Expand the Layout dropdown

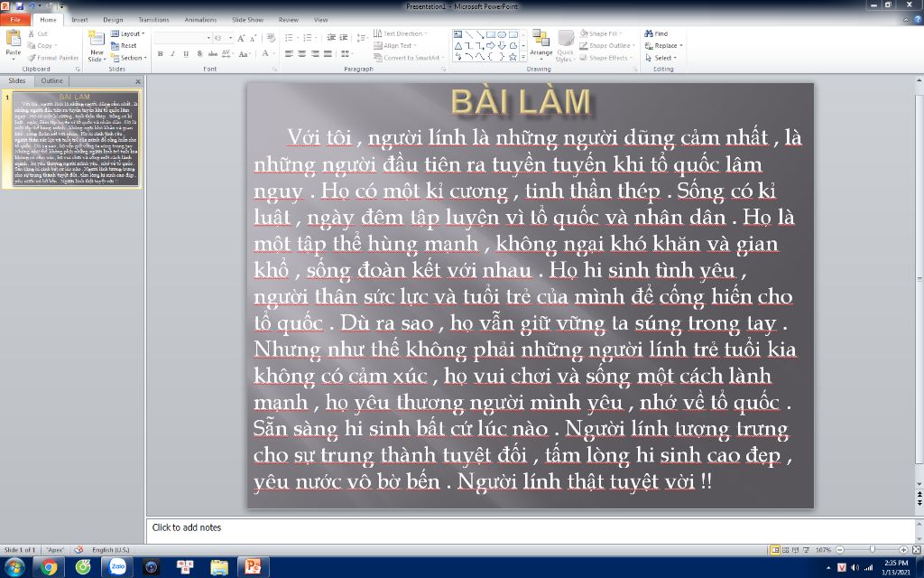tap(131, 33)
